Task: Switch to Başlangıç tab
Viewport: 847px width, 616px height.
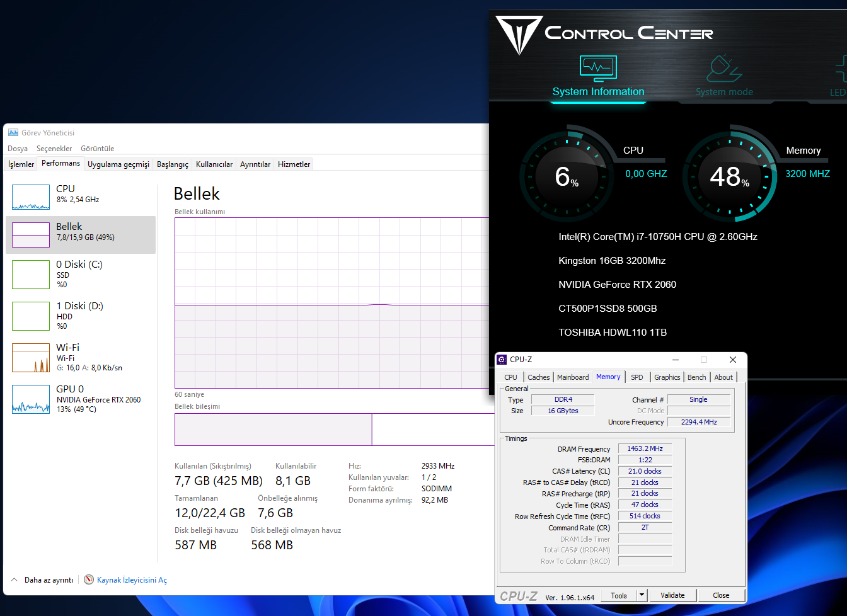Action: 173,164
